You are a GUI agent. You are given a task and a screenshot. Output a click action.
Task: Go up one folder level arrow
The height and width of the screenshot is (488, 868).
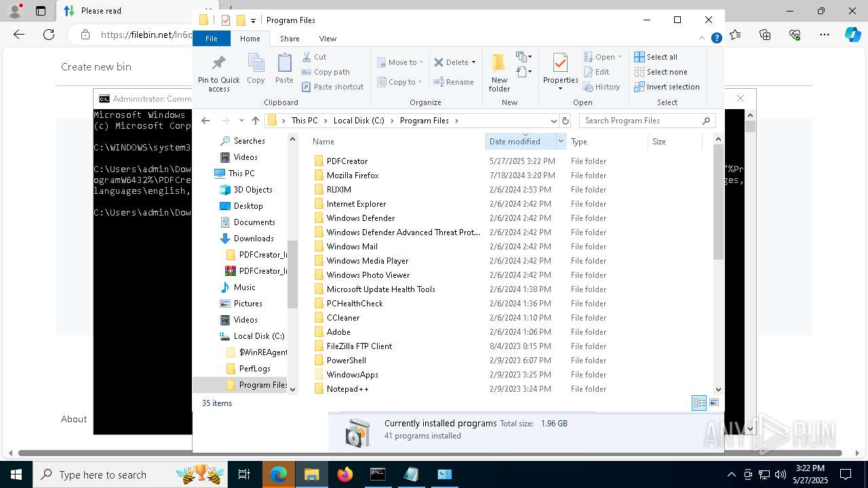pos(255,121)
